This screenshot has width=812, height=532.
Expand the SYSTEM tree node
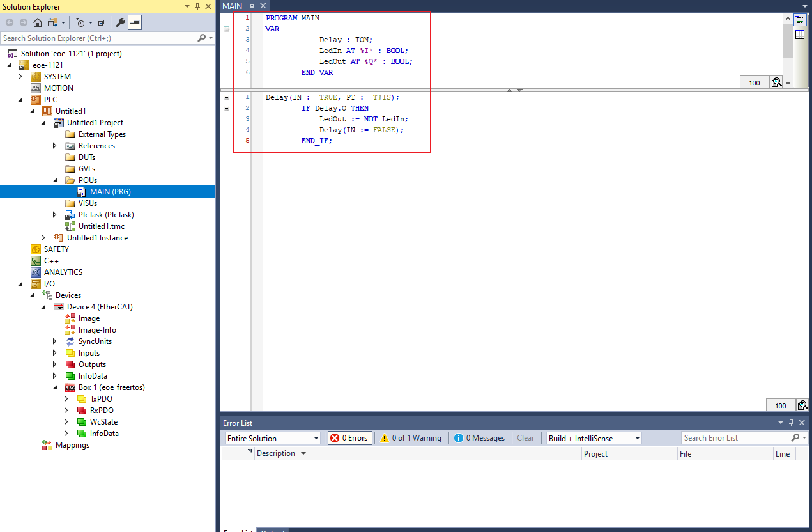pos(20,77)
